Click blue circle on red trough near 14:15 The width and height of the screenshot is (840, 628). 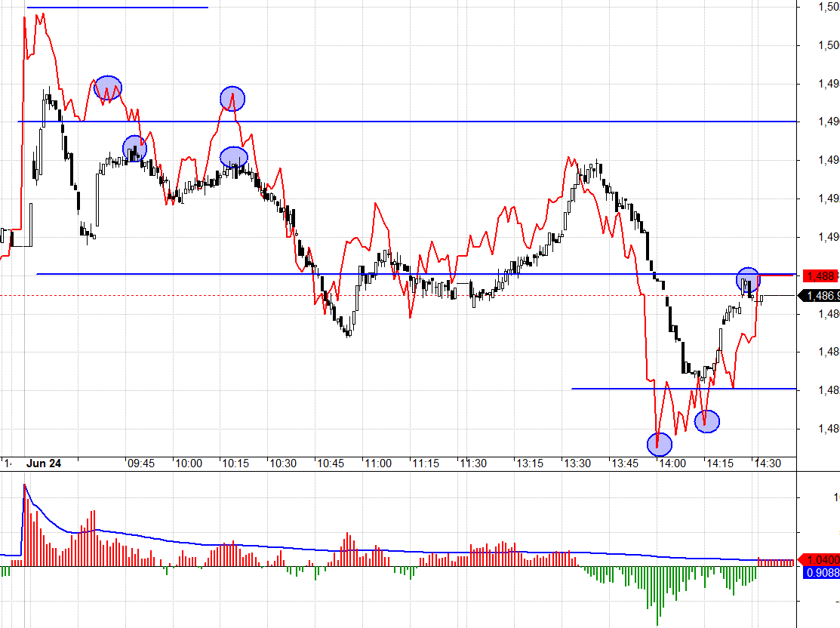click(707, 421)
